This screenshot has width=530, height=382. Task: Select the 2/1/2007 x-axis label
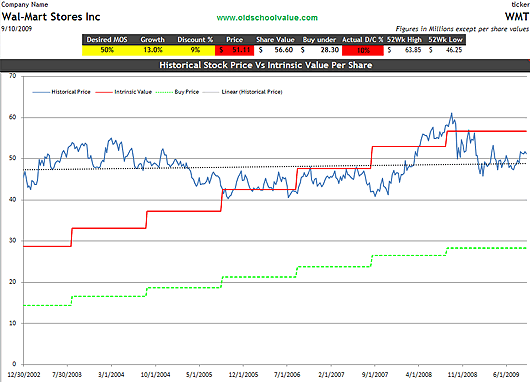point(331,375)
